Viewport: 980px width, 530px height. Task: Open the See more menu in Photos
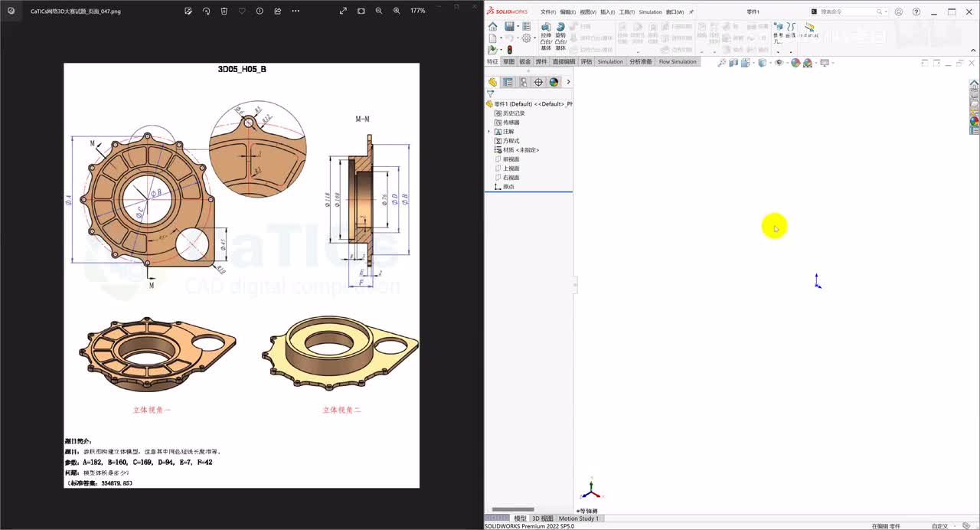pyautogui.click(x=296, y=11)
